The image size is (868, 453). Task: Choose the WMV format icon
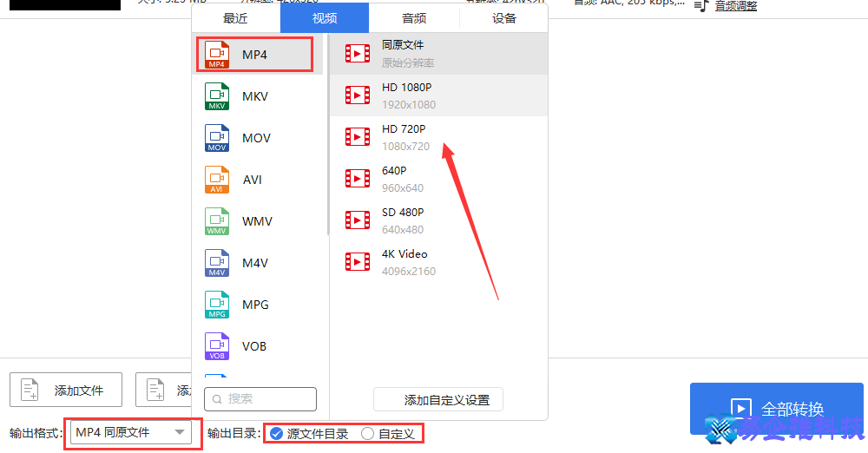(217, 221)
